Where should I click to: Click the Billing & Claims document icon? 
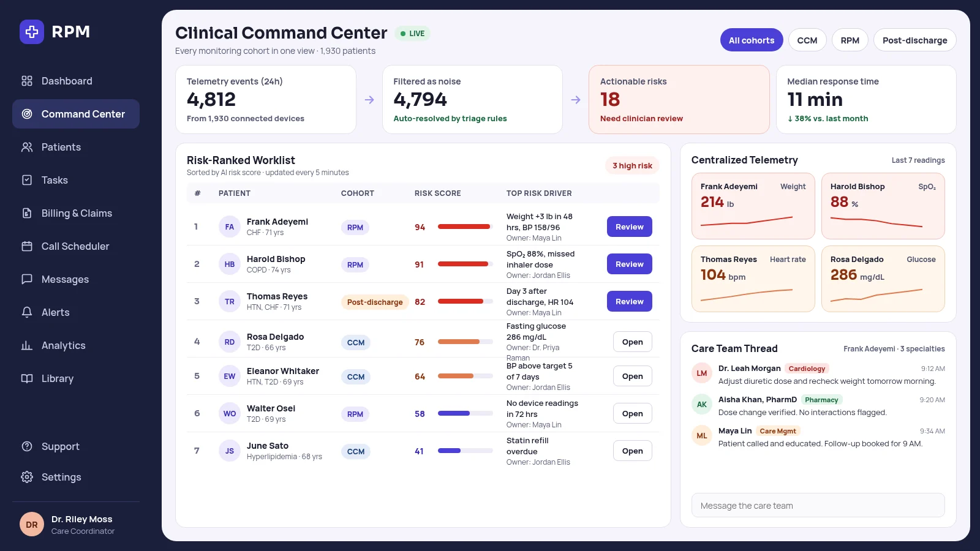(27, 213)
